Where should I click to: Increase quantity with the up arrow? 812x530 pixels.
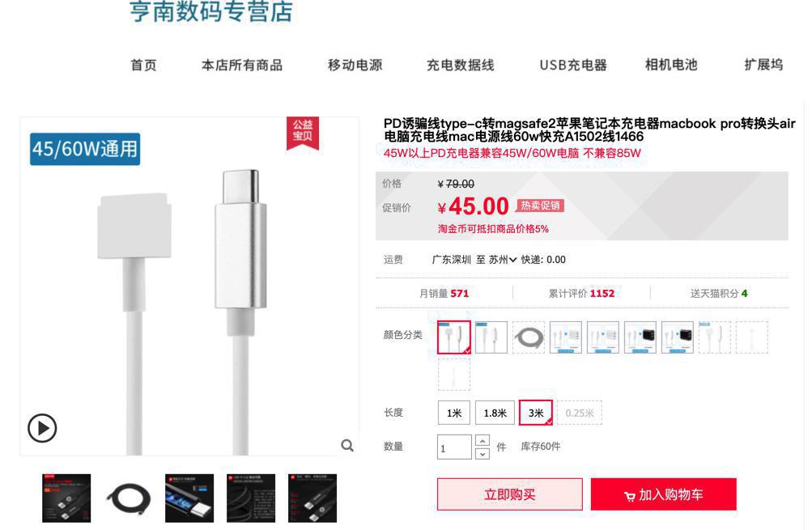pyautogui.click(x=483, y=440)
